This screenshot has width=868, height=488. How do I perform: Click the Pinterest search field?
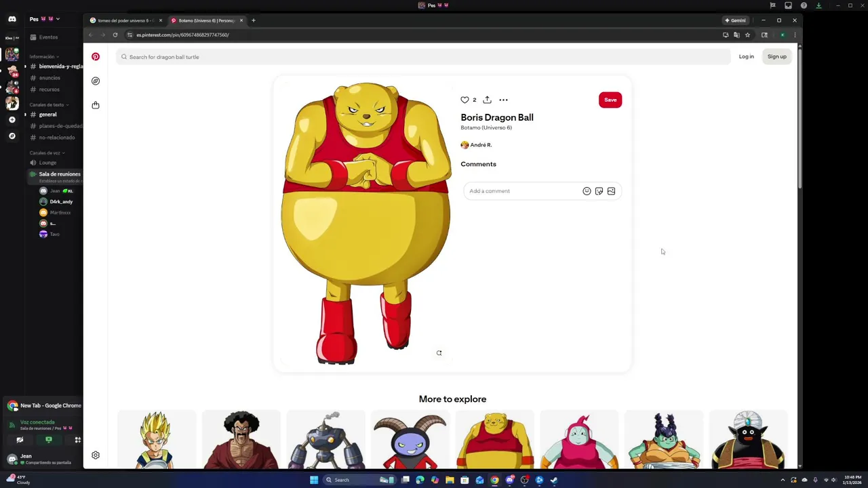coord(423,57)
